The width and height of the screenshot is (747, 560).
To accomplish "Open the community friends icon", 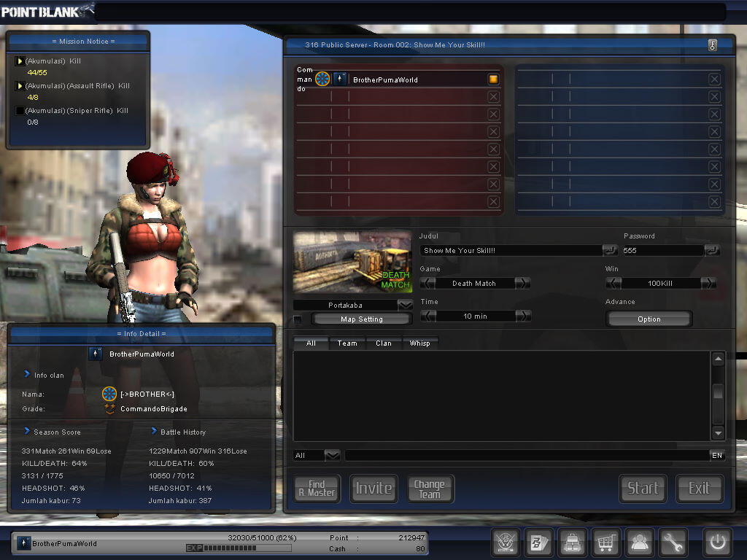I will click(x=639, y=542).
